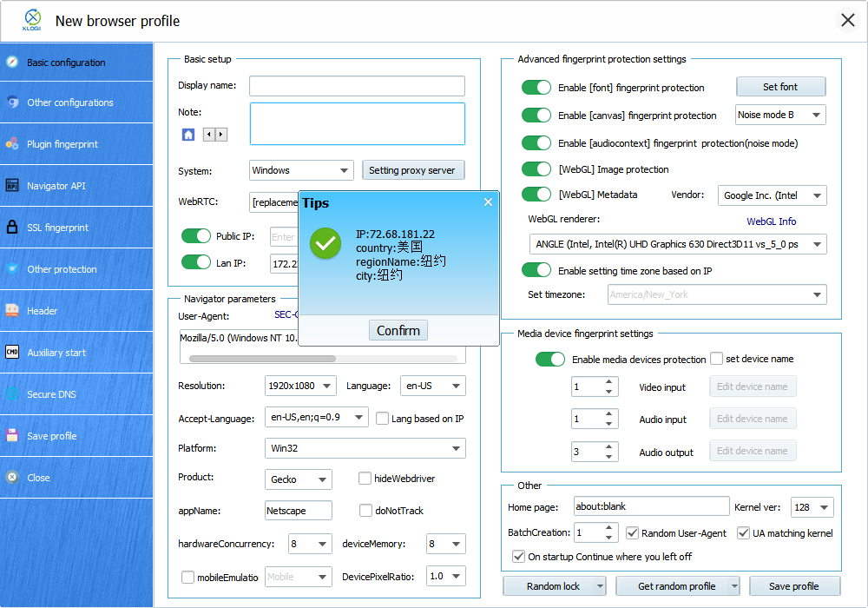
Task: Click the Header sidebar icon
Action: point(12,311)
